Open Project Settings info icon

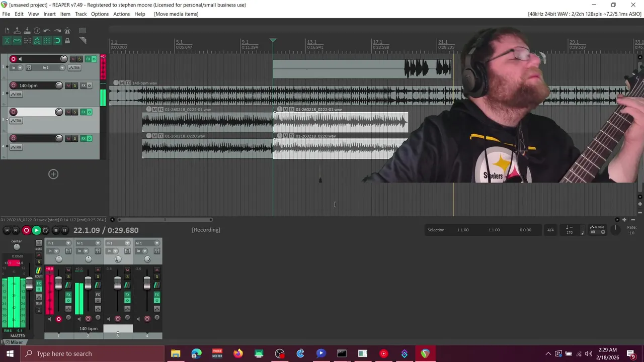point(37,31)
